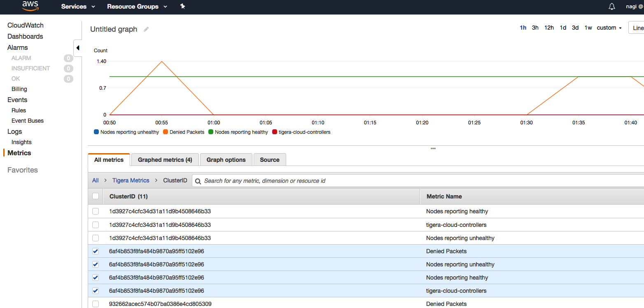Collapse the left navigation sidebar arrow
The height and width of the screenshot is (308, 644).
coord(78,48)
